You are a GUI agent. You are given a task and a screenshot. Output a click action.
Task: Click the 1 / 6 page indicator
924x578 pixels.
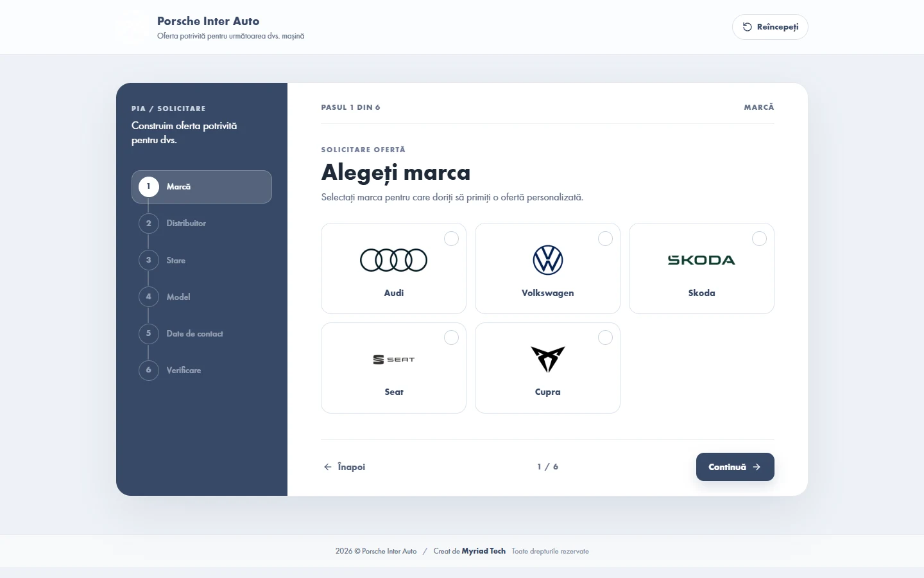pyautogui.click(x=547, y=467)
